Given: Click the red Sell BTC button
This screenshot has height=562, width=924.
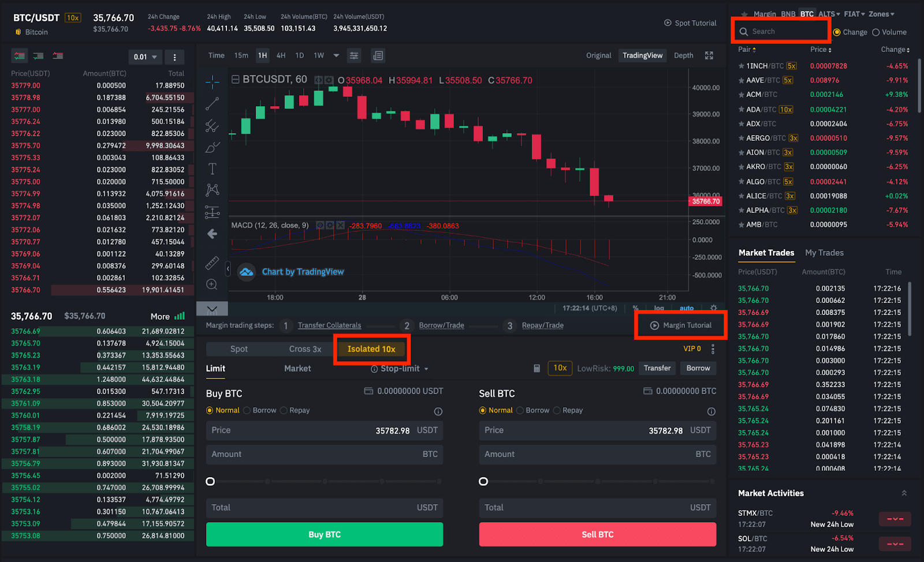Looking at the screenshot, I should (598, 534).
